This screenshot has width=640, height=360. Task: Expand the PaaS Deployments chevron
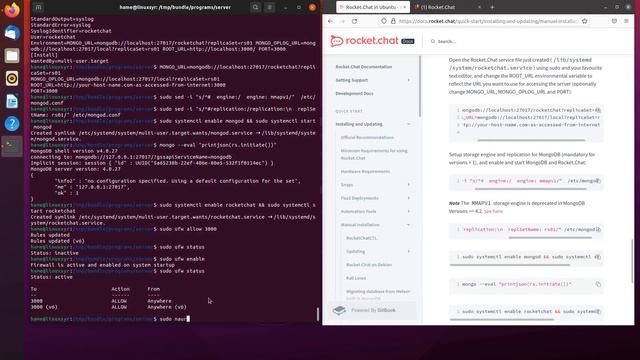click(x=409, y=198)
